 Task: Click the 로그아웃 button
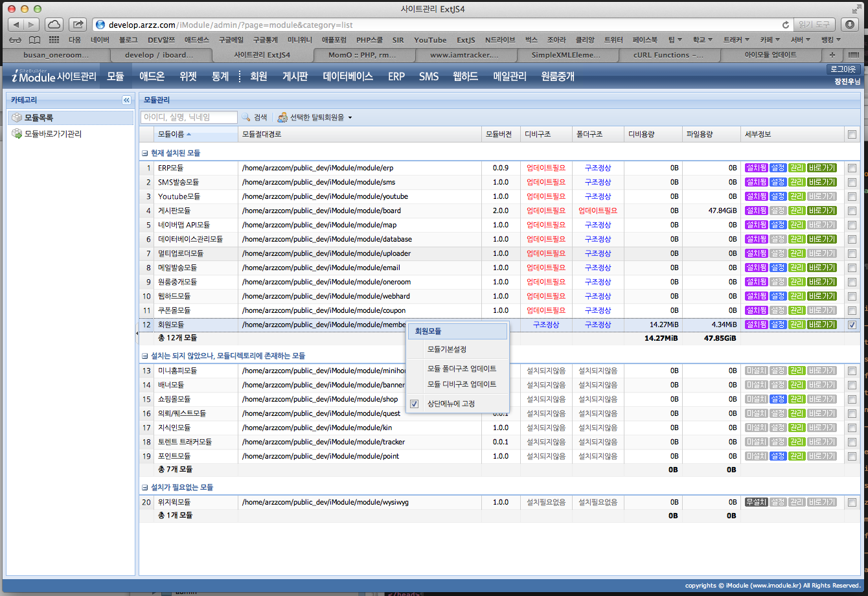[x=843, y=69]
